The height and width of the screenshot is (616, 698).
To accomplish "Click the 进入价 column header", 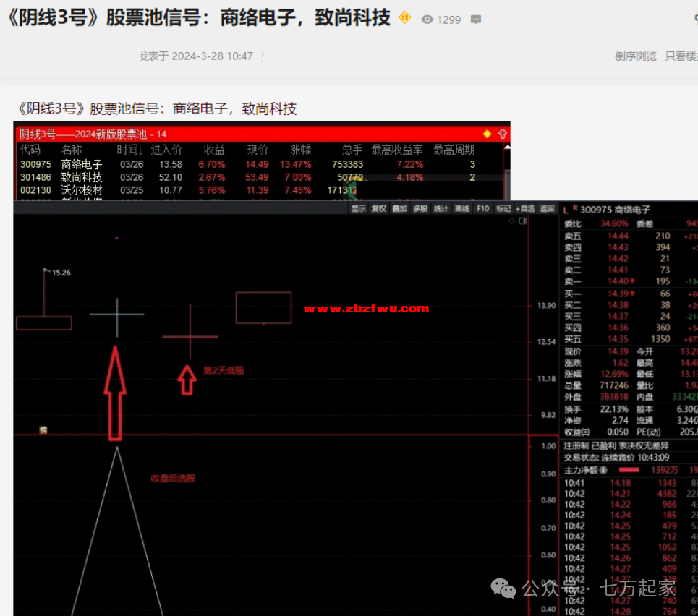I will tap(166, 150).
